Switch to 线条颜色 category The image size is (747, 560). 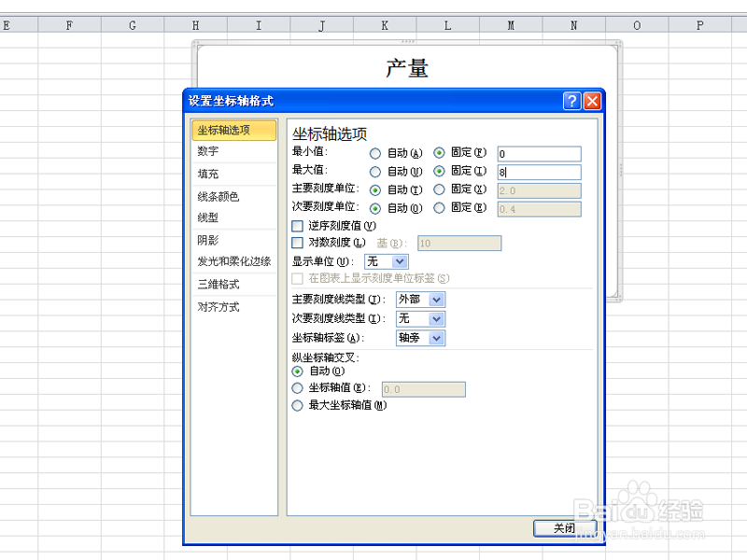pos(234,196)
